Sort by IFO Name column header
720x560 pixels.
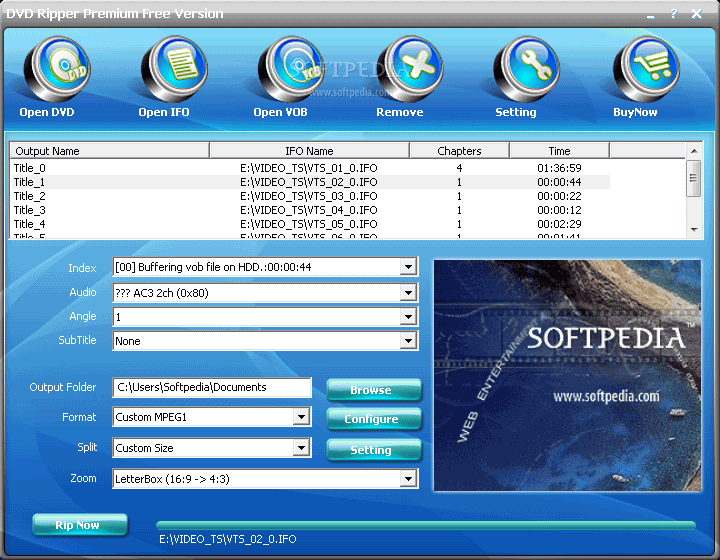coord(309,151)
